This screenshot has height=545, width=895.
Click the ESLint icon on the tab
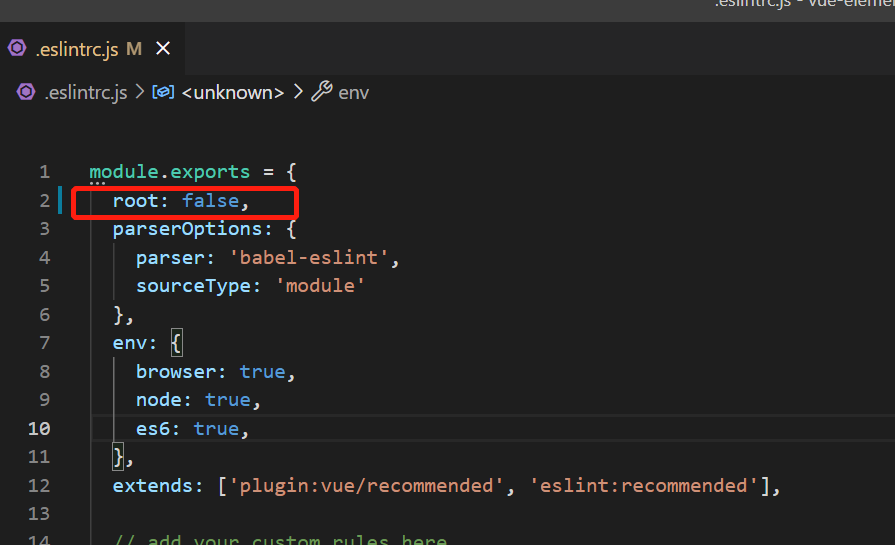17,48
